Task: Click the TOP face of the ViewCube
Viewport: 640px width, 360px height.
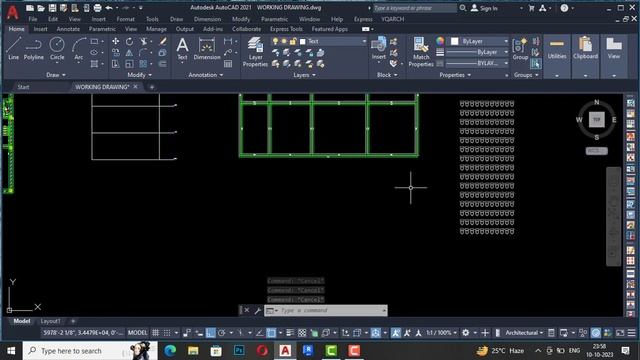Action: [x=596, y=120]
